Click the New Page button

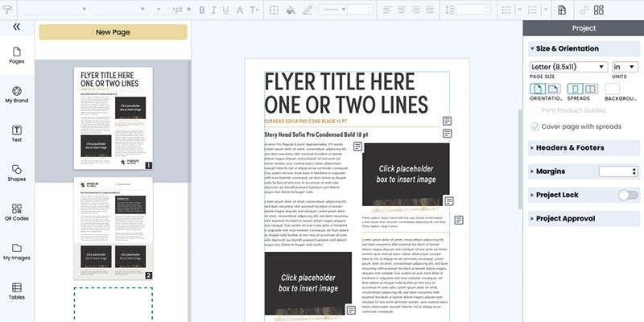113,31
